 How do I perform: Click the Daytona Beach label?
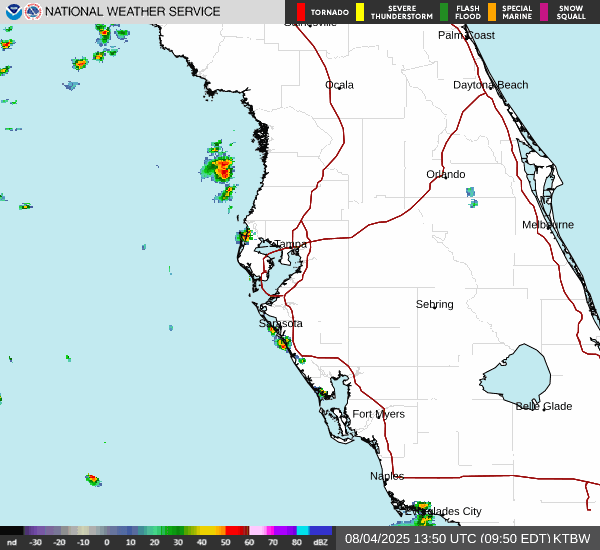pos(490,85)
